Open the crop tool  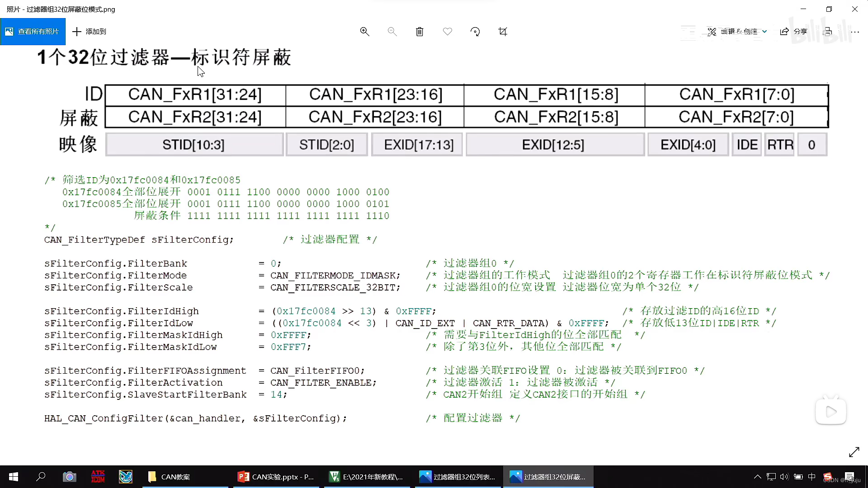point(503,32)
